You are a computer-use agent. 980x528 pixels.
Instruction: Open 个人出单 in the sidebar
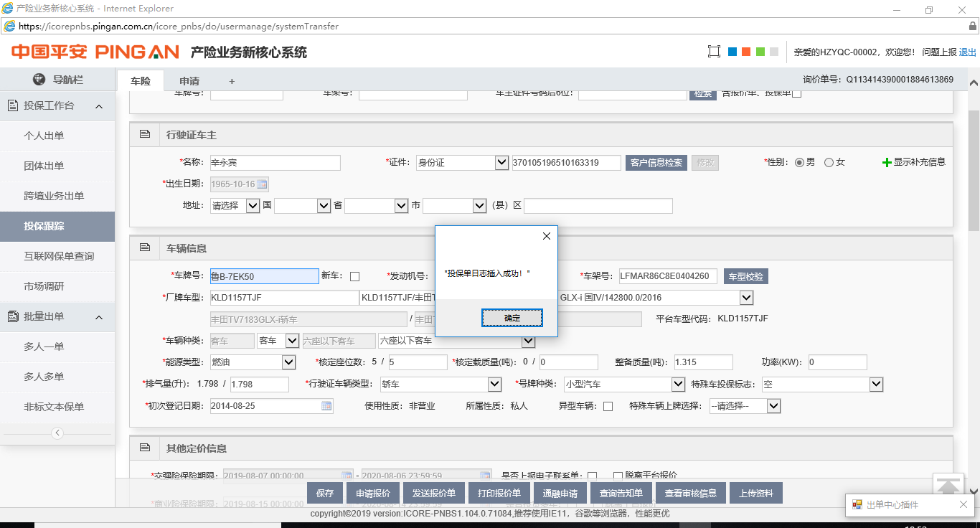(44, 136)
